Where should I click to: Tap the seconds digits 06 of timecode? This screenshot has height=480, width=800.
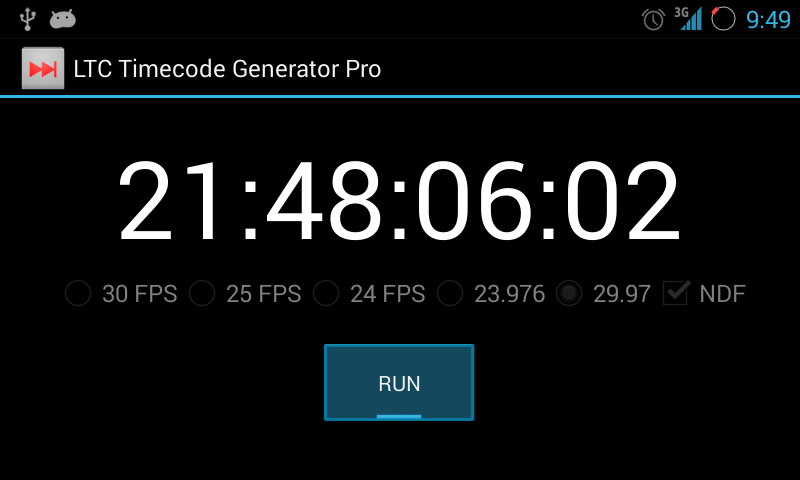[474, 200]
